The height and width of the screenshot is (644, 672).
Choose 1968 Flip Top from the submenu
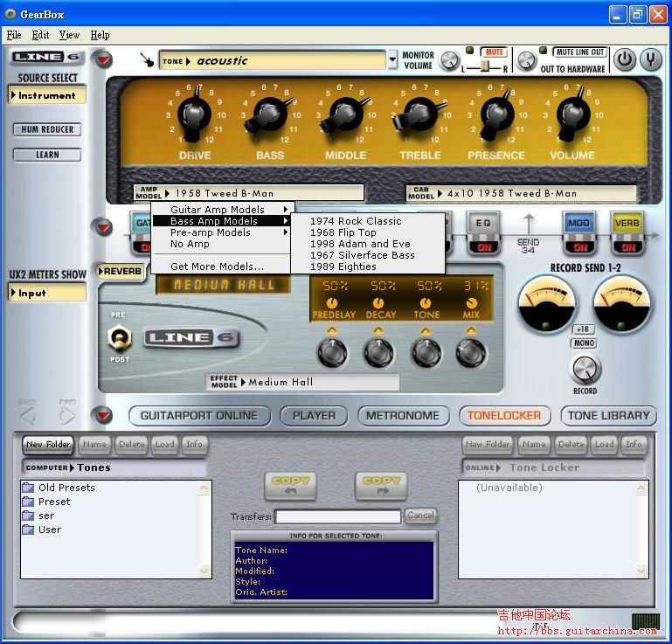343,232
